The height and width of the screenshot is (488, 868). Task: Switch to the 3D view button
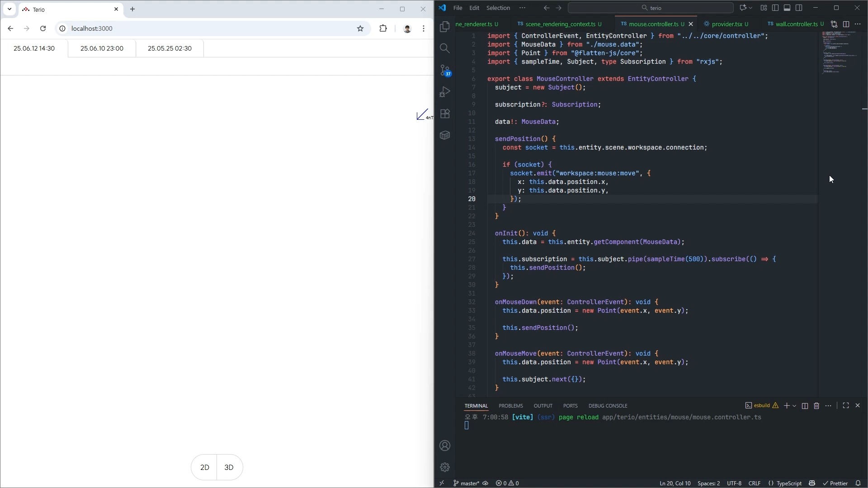229,467
